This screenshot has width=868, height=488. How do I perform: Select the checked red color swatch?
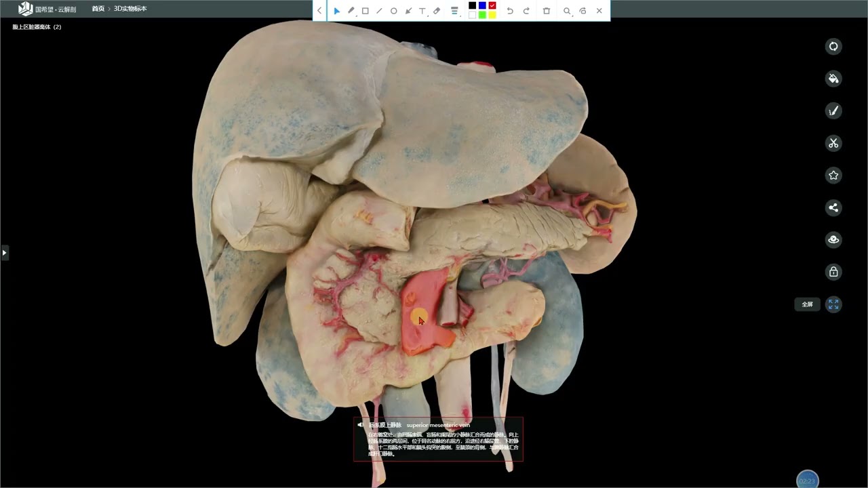click(x=492, y=6)
